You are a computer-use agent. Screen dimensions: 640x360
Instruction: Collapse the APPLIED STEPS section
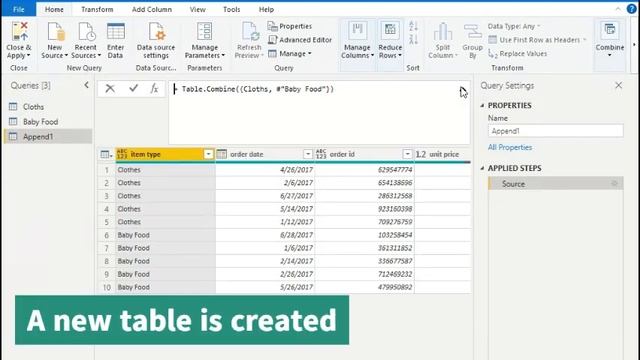482,168
